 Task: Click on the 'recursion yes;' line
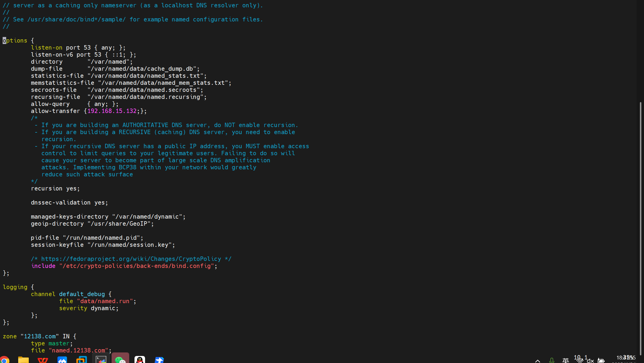[55, 188]
